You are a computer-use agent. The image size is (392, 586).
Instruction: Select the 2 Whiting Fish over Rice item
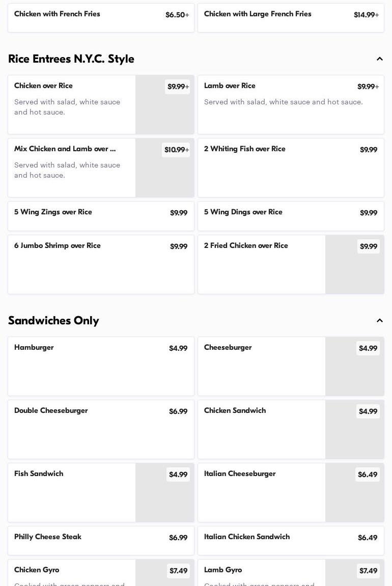click(x=290, y=168)
